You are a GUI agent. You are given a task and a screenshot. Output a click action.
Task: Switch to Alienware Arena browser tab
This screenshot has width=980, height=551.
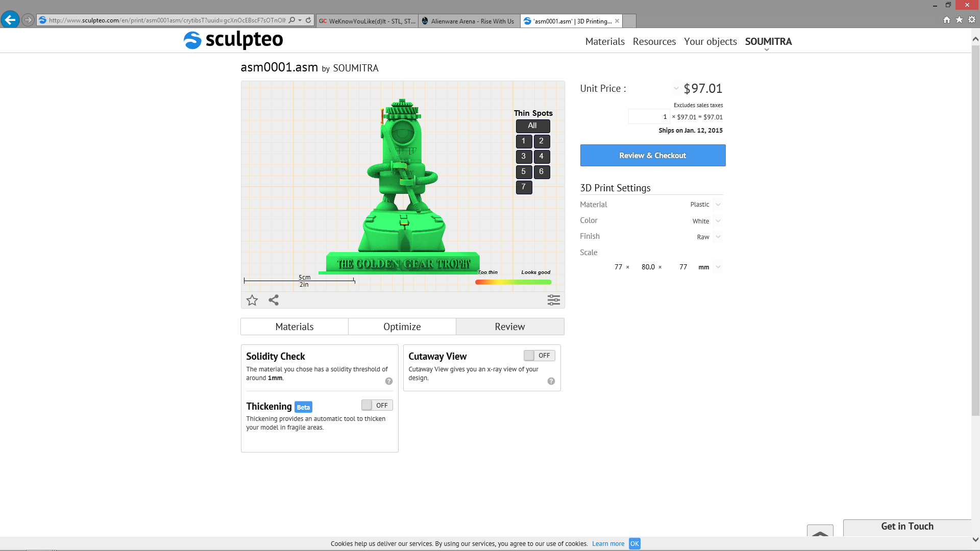[469, 21]
